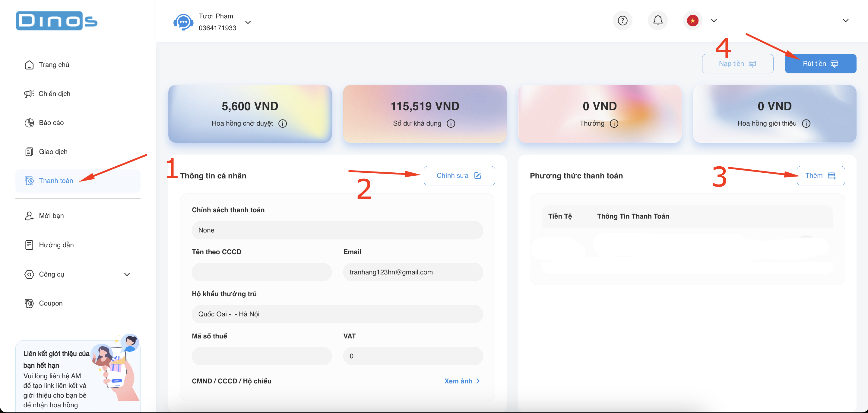Click the 115,519 VND available balance card
The height and width of the screenshot is (413, 868).
(425, 114)
